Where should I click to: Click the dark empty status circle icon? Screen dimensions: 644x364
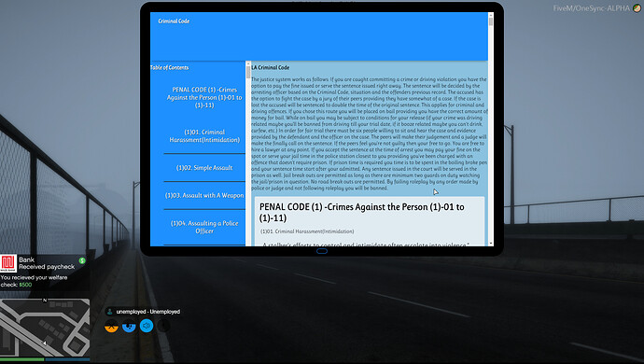tap(163, 326)
